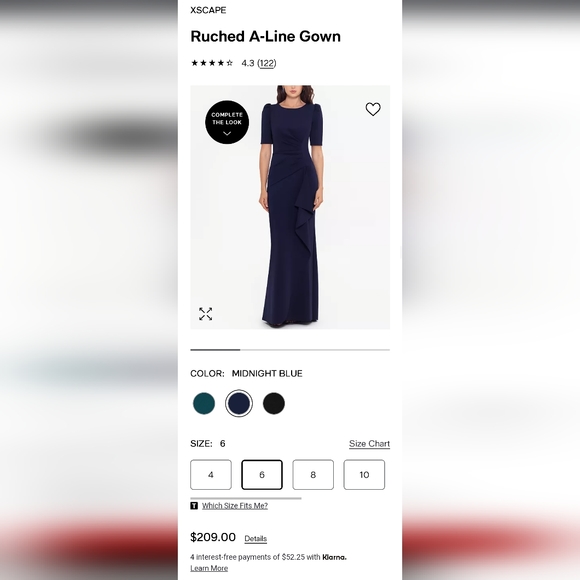Click Which Size Fits Me link
Viewport: 580px width, 580px height.
pos(235,506)
